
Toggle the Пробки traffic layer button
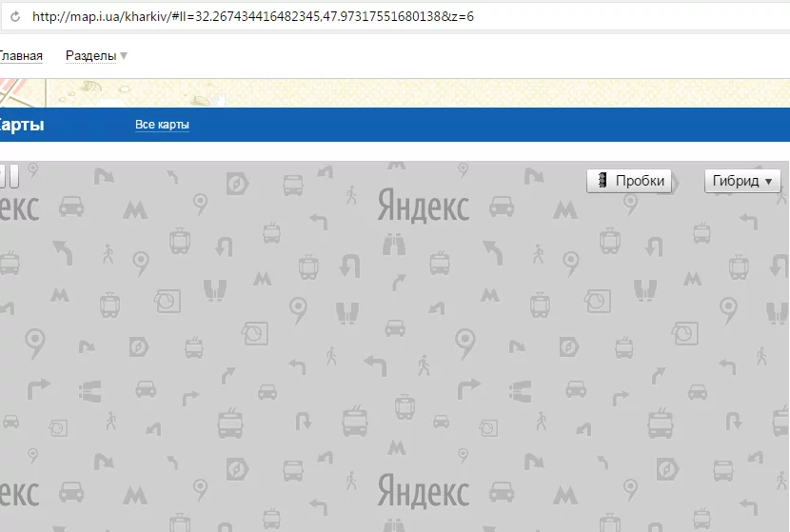pyautogui.click(x=629, y=181)
